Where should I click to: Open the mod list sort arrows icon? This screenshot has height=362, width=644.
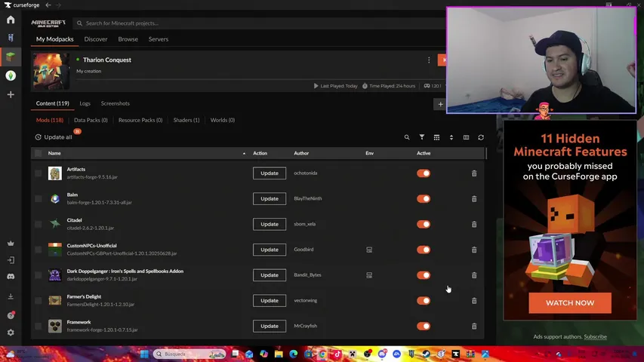pos(451,137)
